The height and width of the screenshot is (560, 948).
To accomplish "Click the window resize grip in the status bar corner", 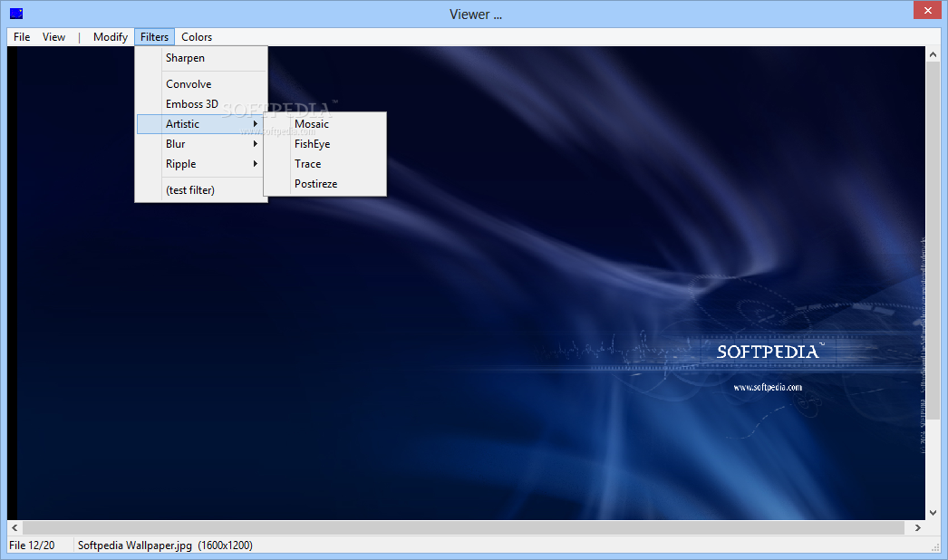I will pyautogui.click(x=935, y=547).
